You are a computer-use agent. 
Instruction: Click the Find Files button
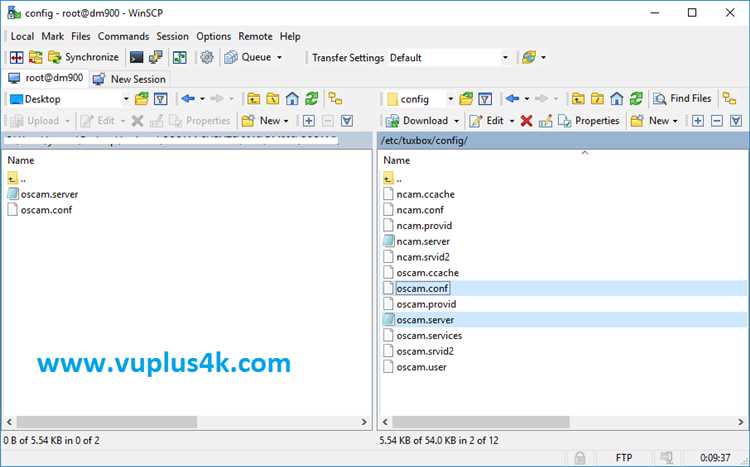[682, 99]
